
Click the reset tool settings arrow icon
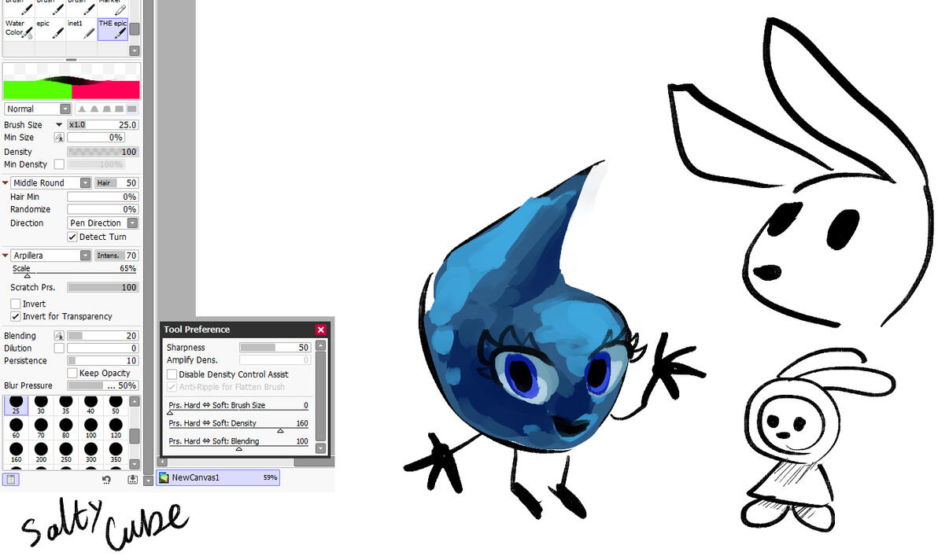(x=106, y=479)
